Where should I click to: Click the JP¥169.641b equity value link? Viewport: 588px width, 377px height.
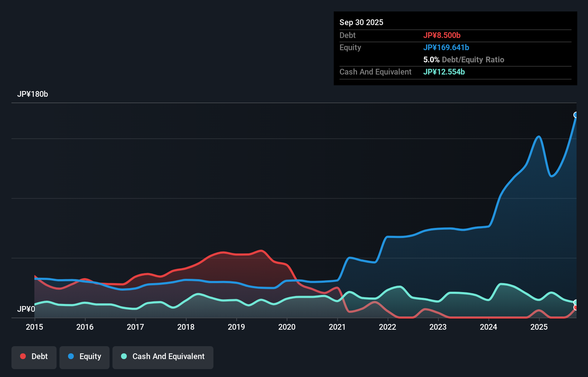[447, 47]
